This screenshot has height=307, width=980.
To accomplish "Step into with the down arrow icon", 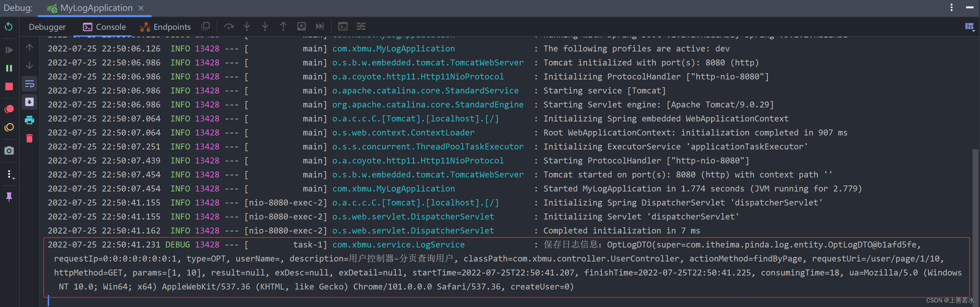I will tap(247, 26).
